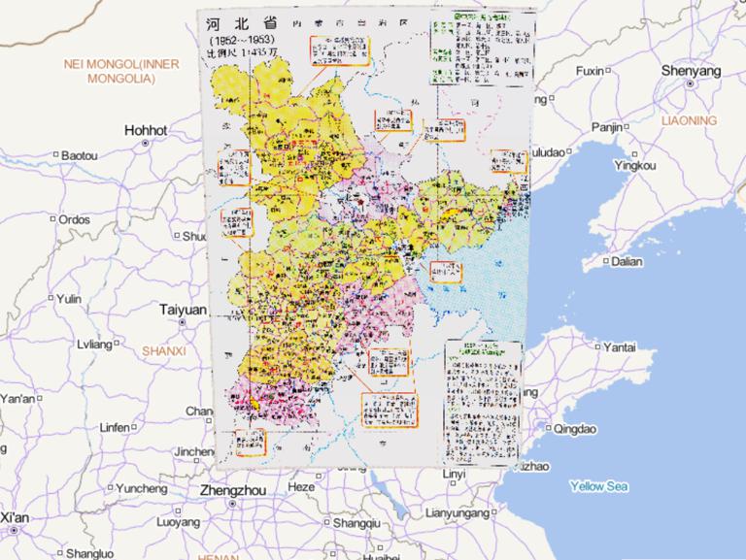The width and height of the screenshot is (746, 560).
Task: Select the Yulin city label
Action: [68, 299]
